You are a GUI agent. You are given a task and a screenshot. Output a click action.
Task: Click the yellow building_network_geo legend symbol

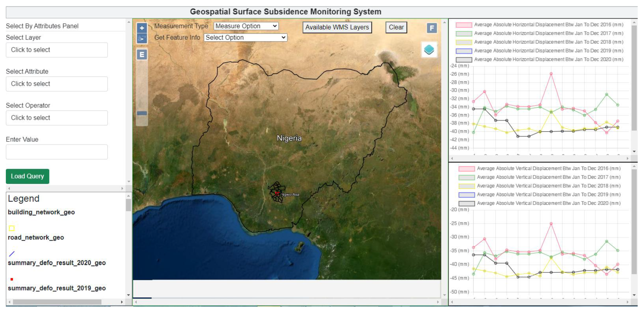click(12, 228)
